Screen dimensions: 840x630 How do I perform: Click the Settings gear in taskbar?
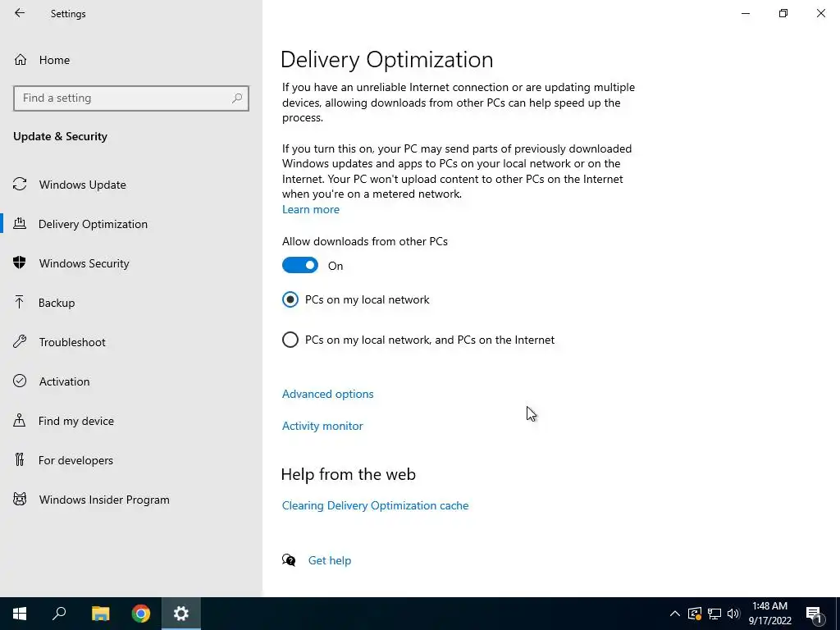point(181,614)
